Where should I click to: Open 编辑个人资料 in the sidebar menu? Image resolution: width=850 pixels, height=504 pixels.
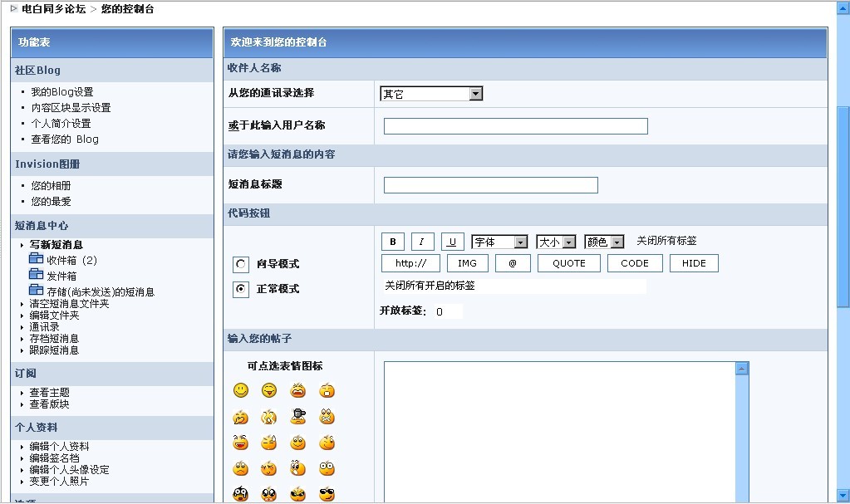coord(59,447)
